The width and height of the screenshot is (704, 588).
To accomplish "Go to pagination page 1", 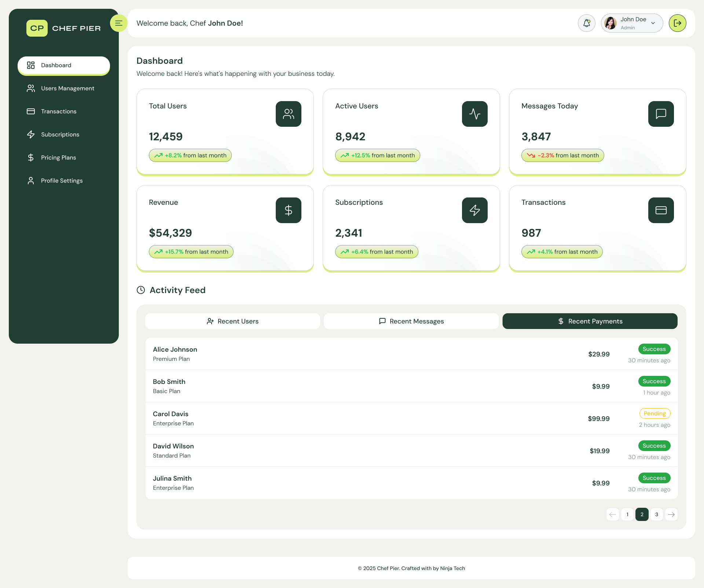I will pyautogui.click(x=627, y=514).
